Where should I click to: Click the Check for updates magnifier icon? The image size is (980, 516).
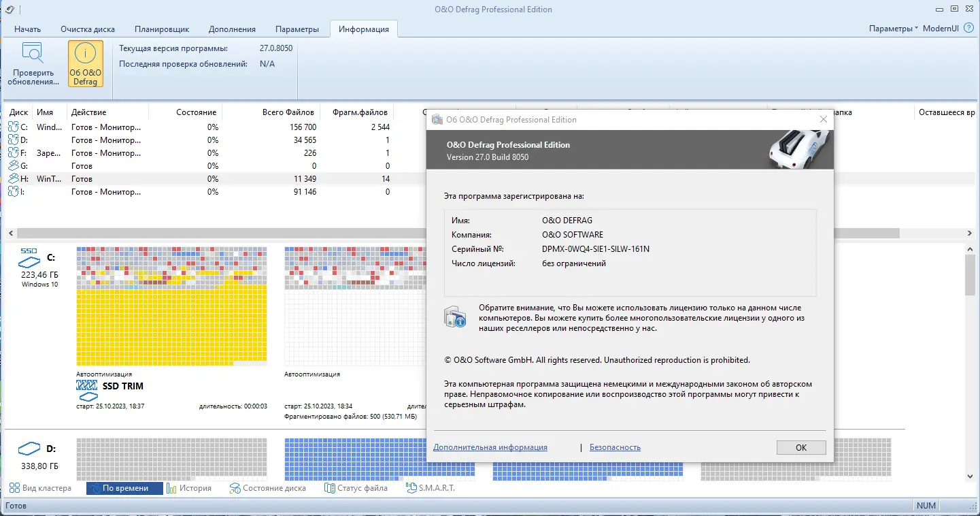33,53
